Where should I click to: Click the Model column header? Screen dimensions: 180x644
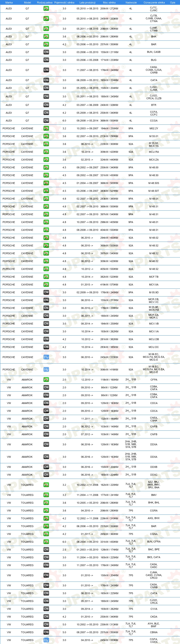pyautogui.click(x=27, y=3)
